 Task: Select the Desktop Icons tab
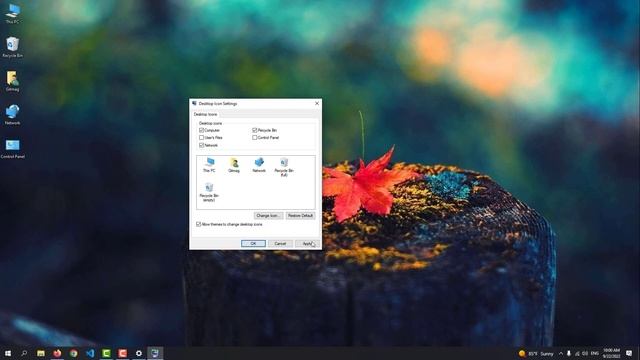[206, 114]
